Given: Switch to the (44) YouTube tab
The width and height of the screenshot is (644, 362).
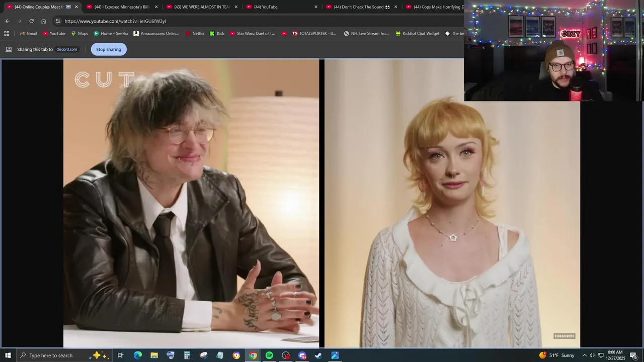Looking at the screenshot, I should 282,7.
